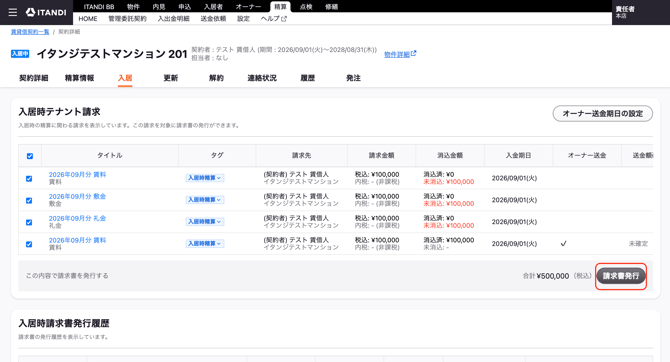The width and height of the screenshot is (670, 362).
Task: Select the 入居 tab
Action: tap(125, 78)
